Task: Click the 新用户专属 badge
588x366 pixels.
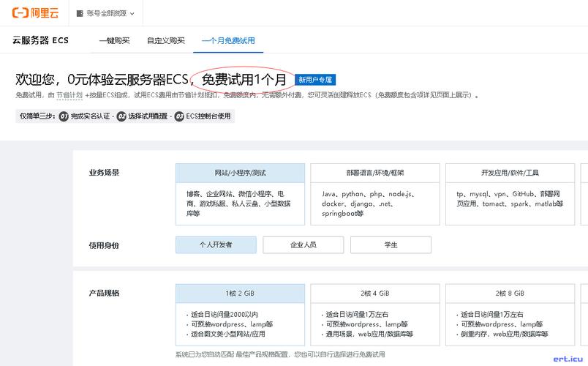Action: tap(315, 80)
